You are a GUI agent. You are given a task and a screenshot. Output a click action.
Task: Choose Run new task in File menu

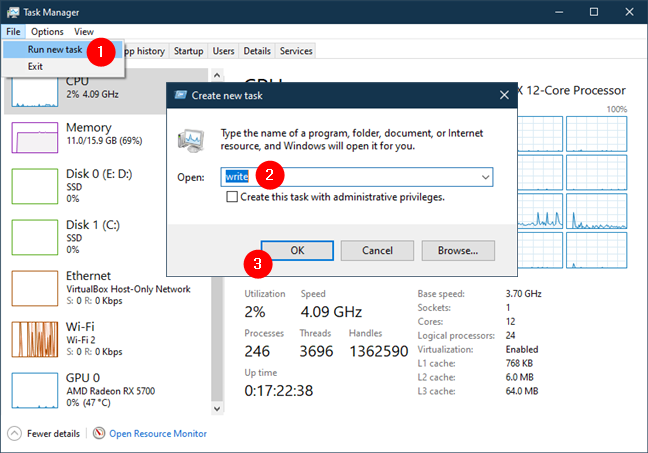pyautogui.click(x=56, y=49)
